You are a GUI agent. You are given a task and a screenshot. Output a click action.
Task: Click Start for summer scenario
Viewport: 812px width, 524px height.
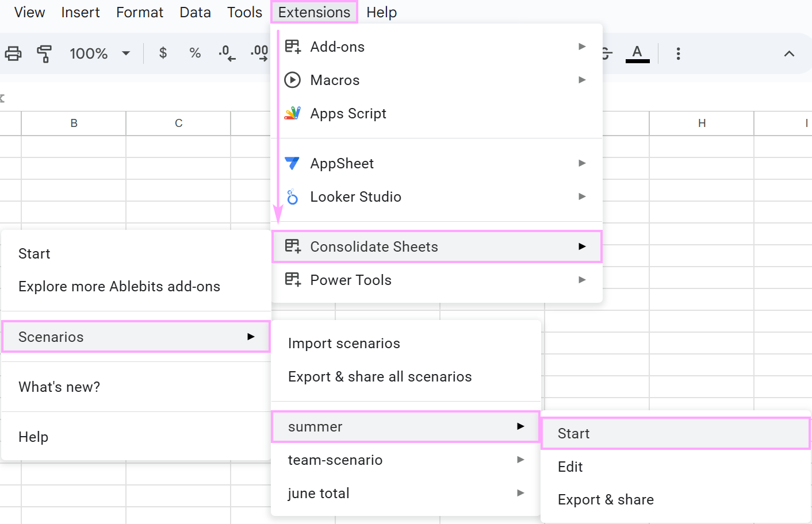pyautogui.click(x=676, y=433)
